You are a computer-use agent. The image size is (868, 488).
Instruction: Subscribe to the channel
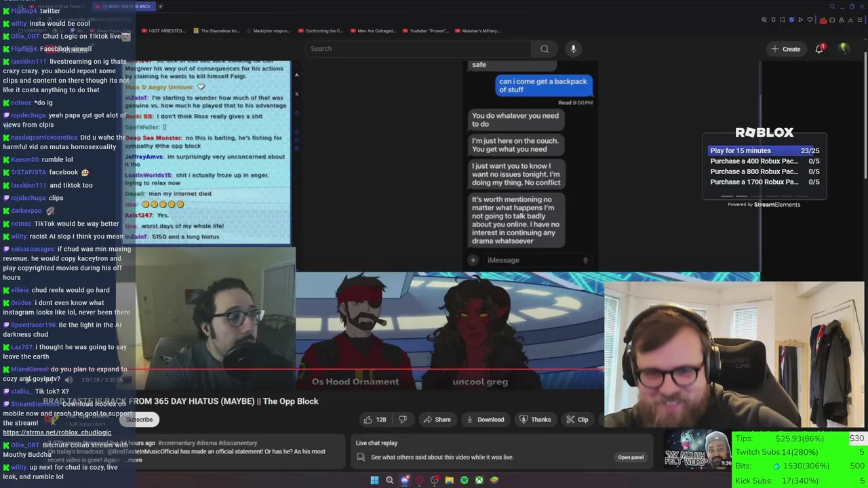[x=139, y=420]
